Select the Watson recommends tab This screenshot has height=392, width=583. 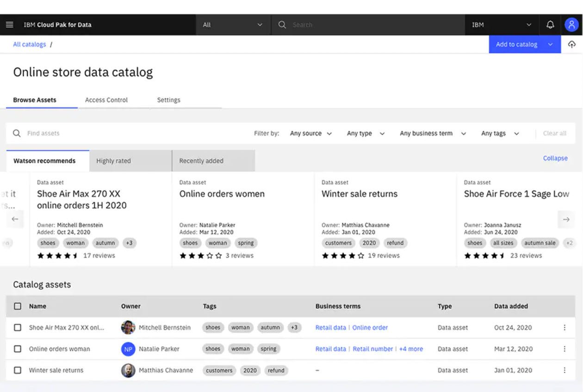[48, 161]
